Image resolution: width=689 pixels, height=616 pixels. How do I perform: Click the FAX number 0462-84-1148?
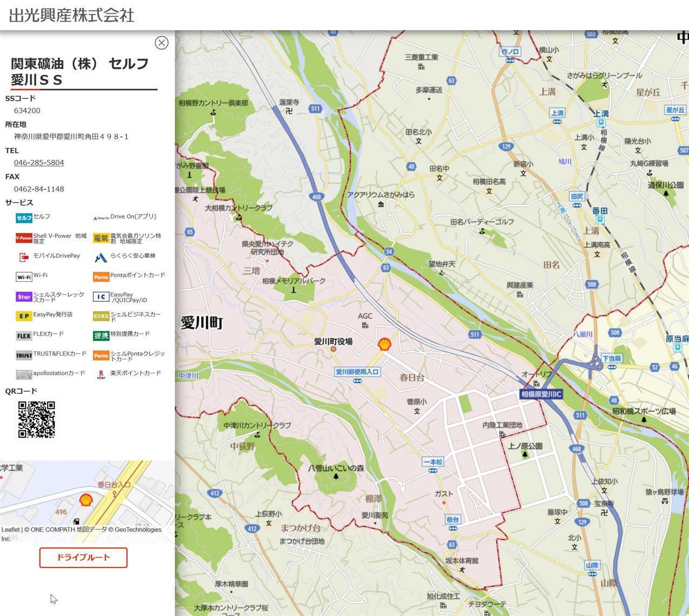pos(39,189)
